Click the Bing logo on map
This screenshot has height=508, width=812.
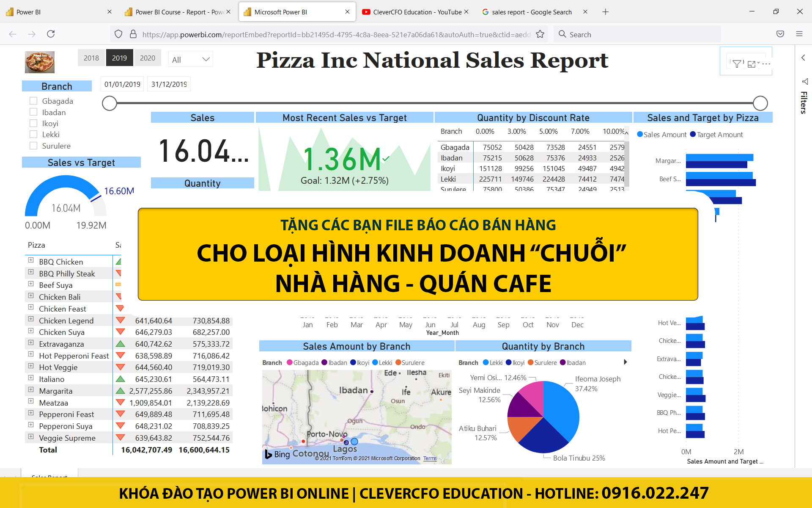(277, 454)
